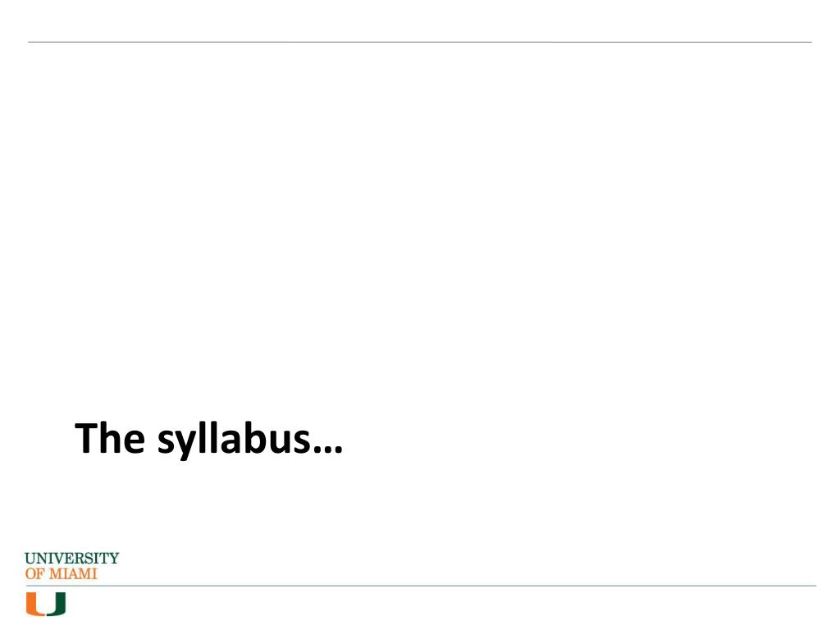This screenshot has height=630, width=840.
Task: Click the double l in "syllabus"
Action: coord(207,438)
